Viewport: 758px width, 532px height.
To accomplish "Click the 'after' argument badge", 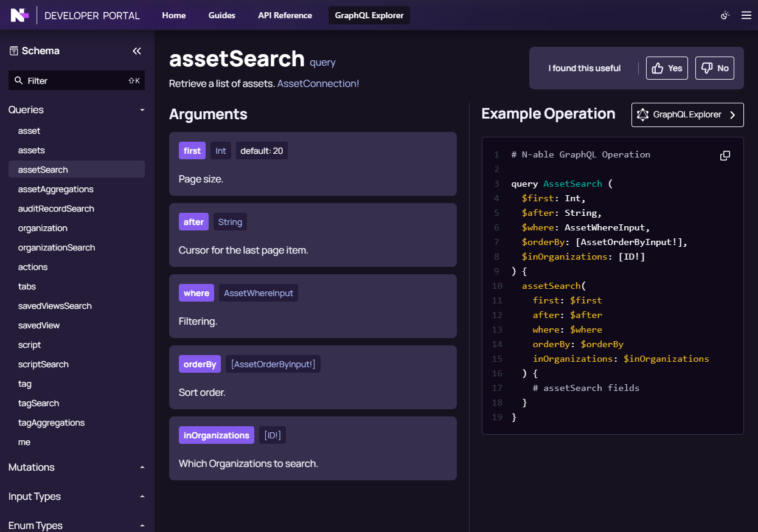I will tap(193, 222).
